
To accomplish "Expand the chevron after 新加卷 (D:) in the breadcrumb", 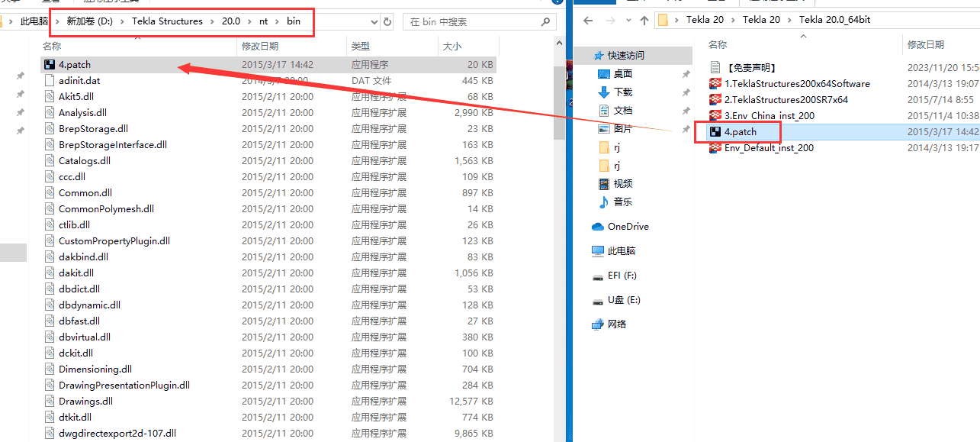I will [122, 21].
